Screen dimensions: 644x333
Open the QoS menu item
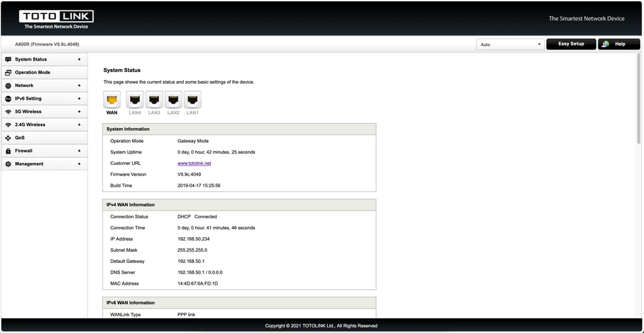(44, 138)
